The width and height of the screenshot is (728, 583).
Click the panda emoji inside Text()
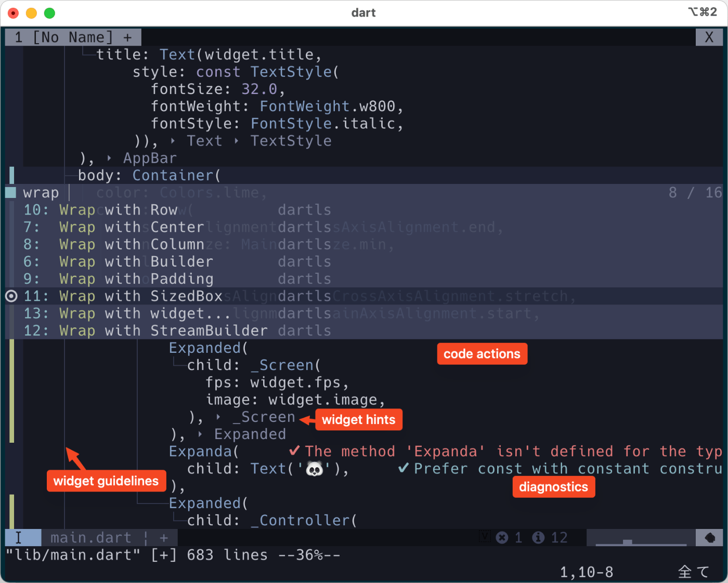pos(315,469)
